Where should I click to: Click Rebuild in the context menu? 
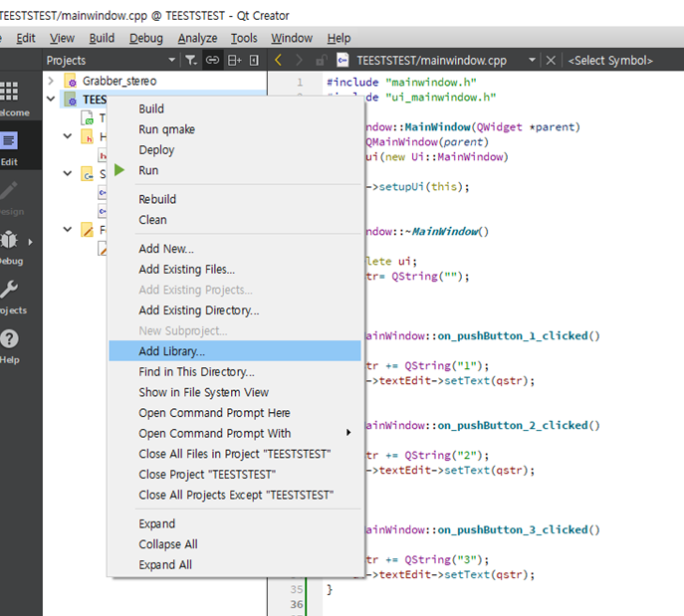157,199
